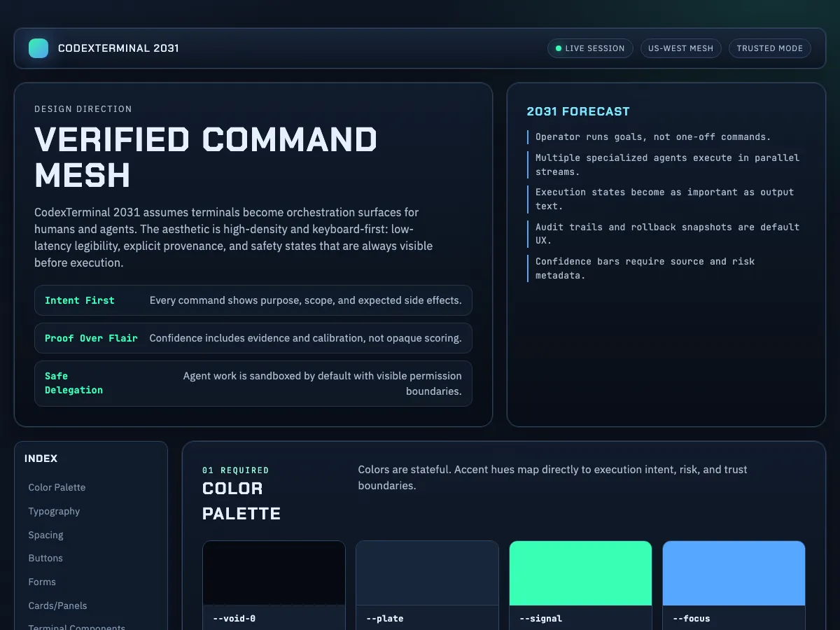Viewport: 840px width, 630px height.
Task: Navigate to Color Palette in the index
Action: point(57,487)
